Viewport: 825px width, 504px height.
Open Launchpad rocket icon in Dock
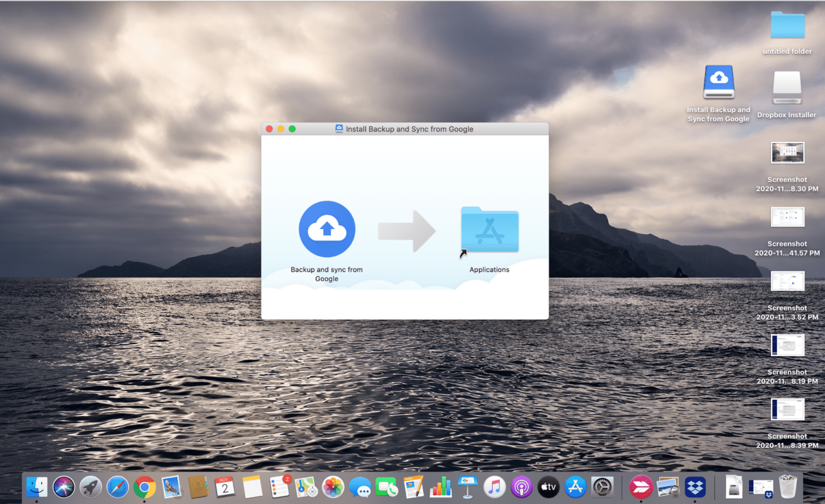click(91, 487)
